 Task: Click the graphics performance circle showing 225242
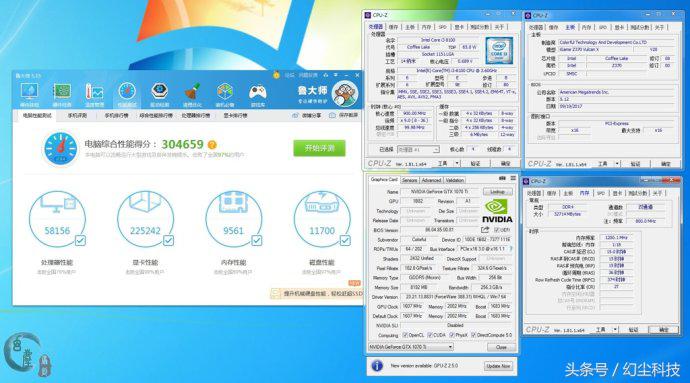pos(145,219)
